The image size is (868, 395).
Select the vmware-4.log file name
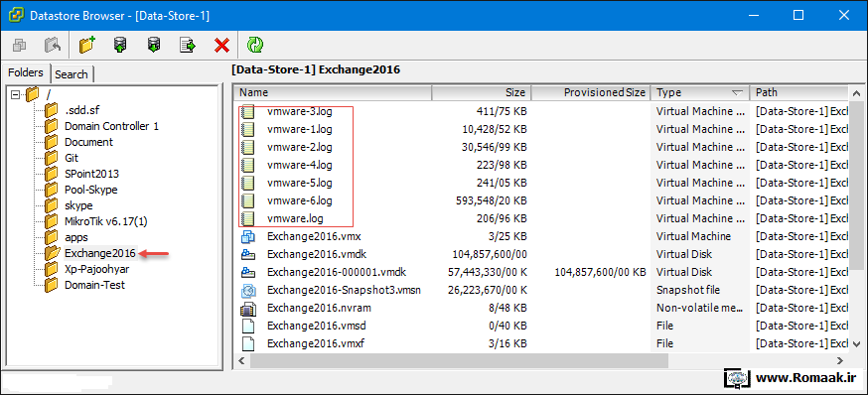[x=300, y=165]
